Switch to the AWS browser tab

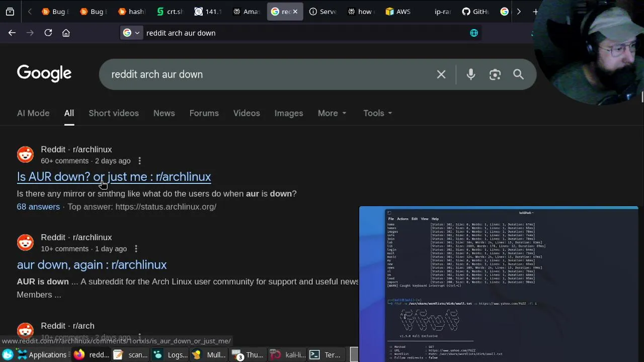click(x=399, y=12)
